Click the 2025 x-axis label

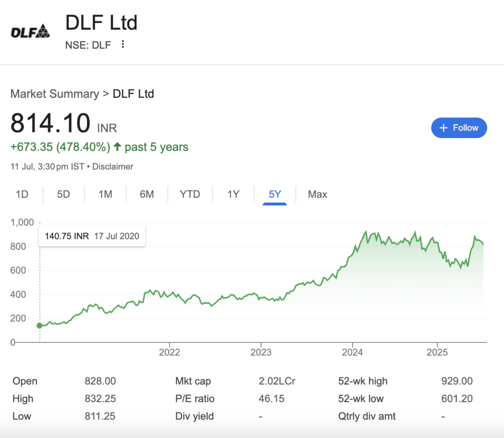pos(437,352)
